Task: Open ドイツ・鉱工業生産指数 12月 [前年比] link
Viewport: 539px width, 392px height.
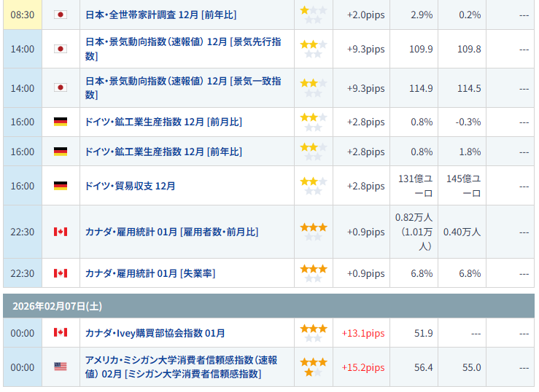Action: (163, 152)
